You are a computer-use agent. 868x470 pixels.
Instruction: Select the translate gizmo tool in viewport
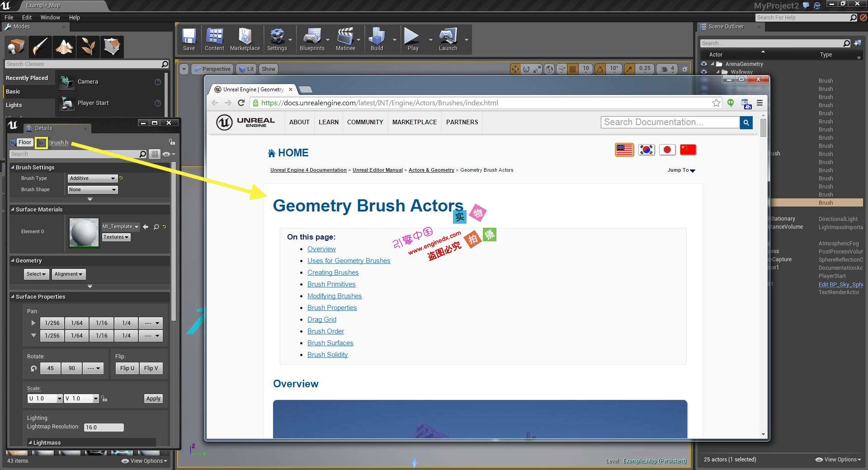point(515,69)
